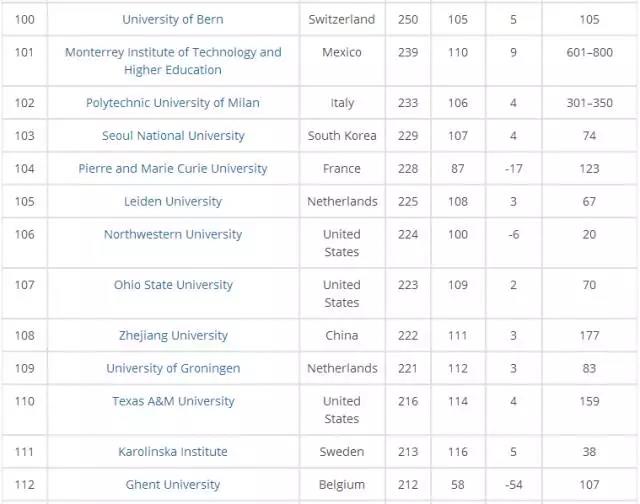Click the Switzerland country cell
640x504 pixels.
click(341, 19)
